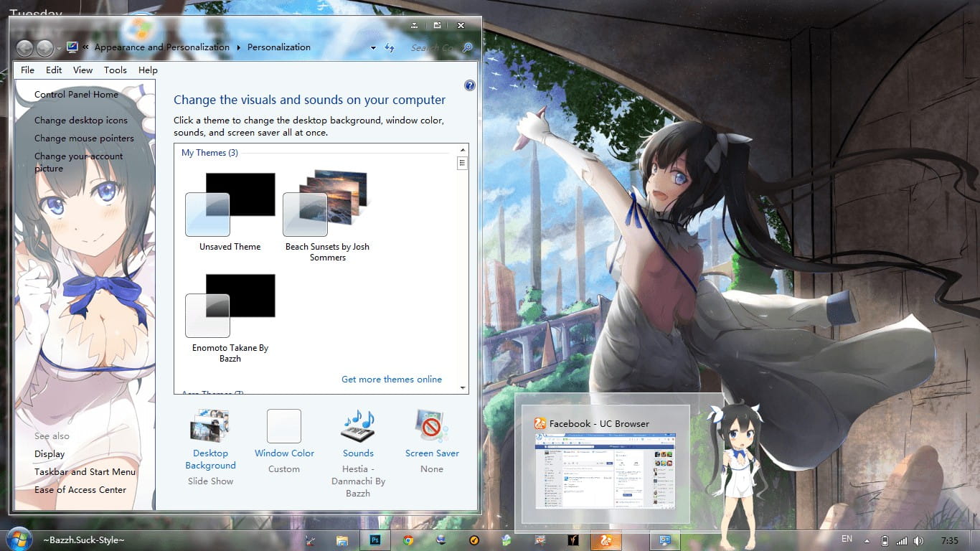Apply the Beach Sunsets by Josh Sommers theme

(x=326, y=204)
